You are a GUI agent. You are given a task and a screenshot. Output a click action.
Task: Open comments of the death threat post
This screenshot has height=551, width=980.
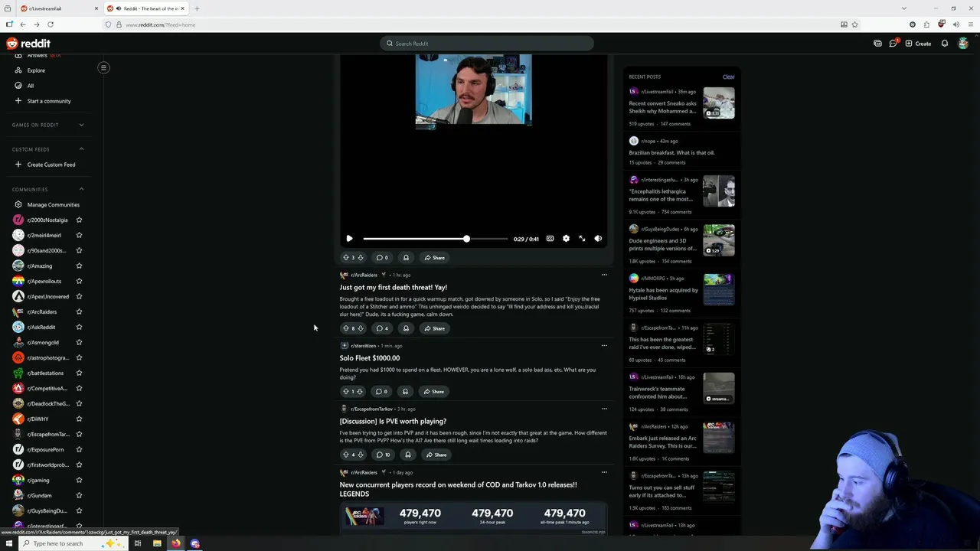(382, 328)
